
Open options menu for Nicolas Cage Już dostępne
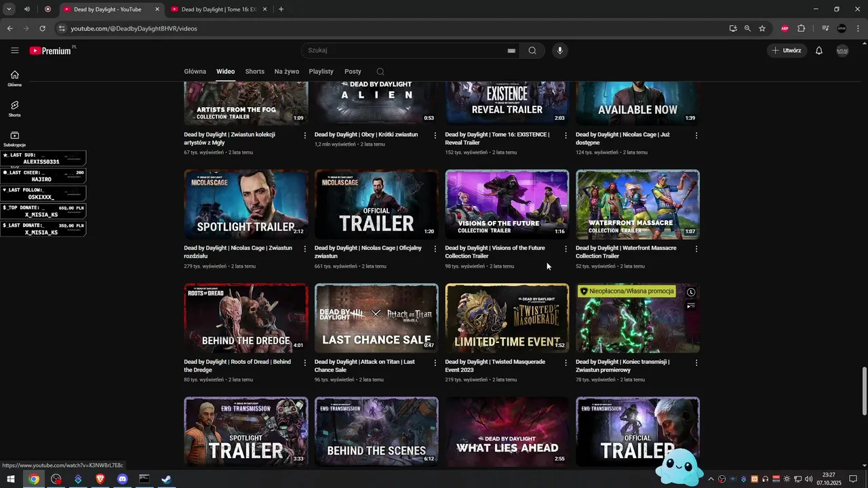[696, 136]
